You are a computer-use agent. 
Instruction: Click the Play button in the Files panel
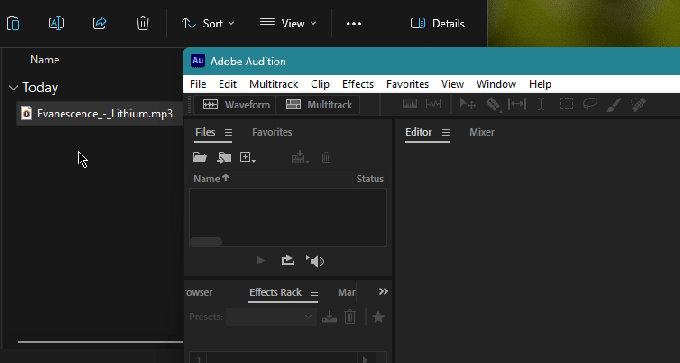click(261, 260)
